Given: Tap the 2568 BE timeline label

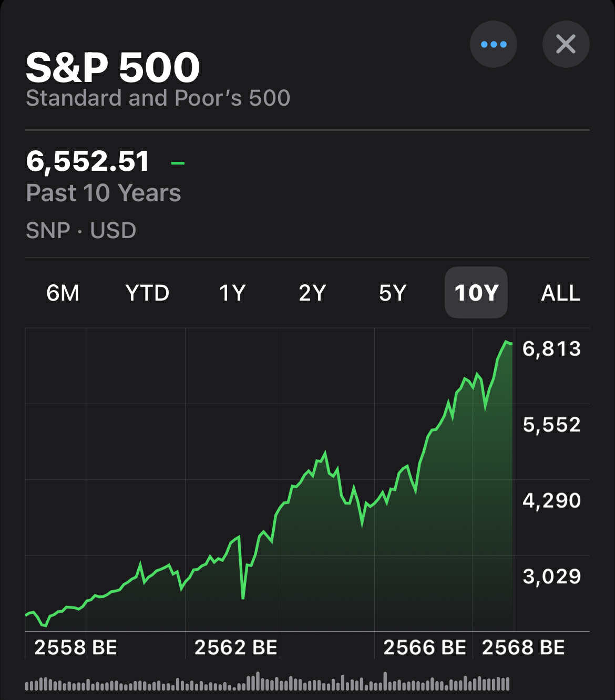Looking at the screenshot, I should (523, 647).
